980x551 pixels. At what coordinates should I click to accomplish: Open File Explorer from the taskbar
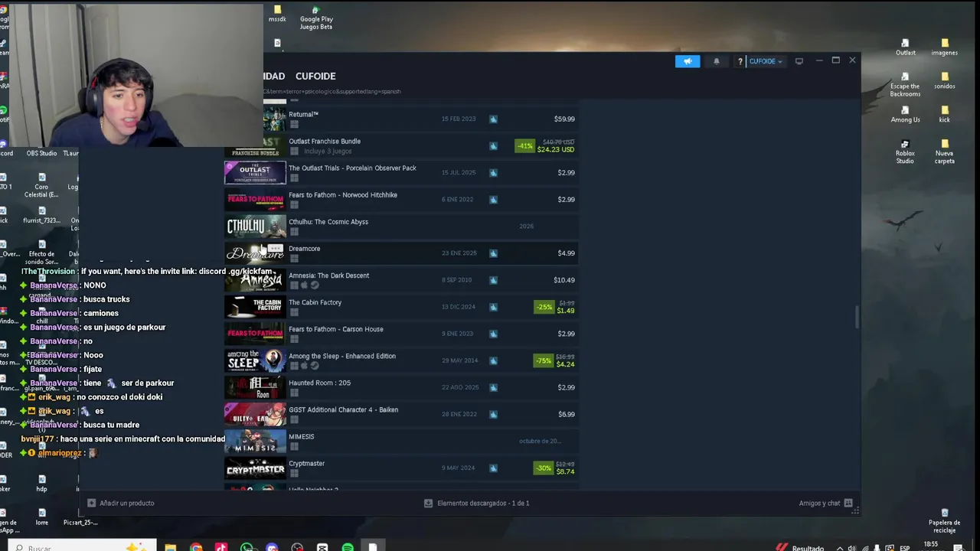pos(170,547)
